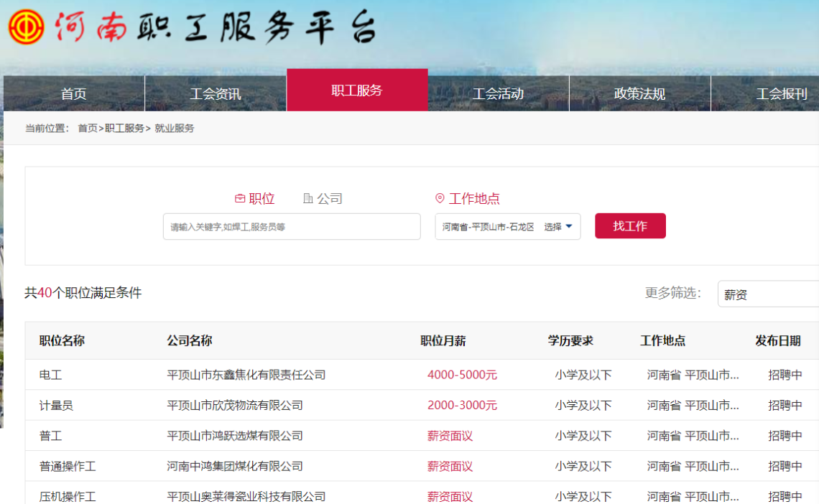Viewport: 819px width, 504px height.
Task: Click the 共40个职位满足条件 result count
Action: pos(83,293)
